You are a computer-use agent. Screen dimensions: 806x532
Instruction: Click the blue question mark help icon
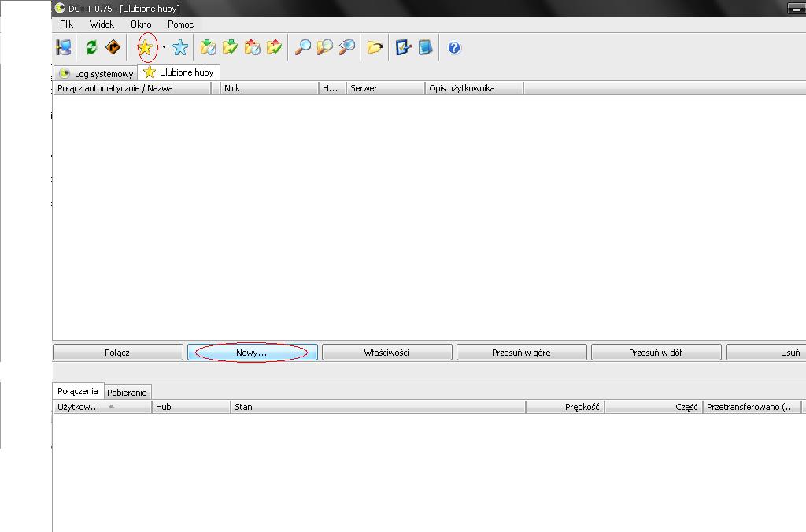click(x=454, y=48)
